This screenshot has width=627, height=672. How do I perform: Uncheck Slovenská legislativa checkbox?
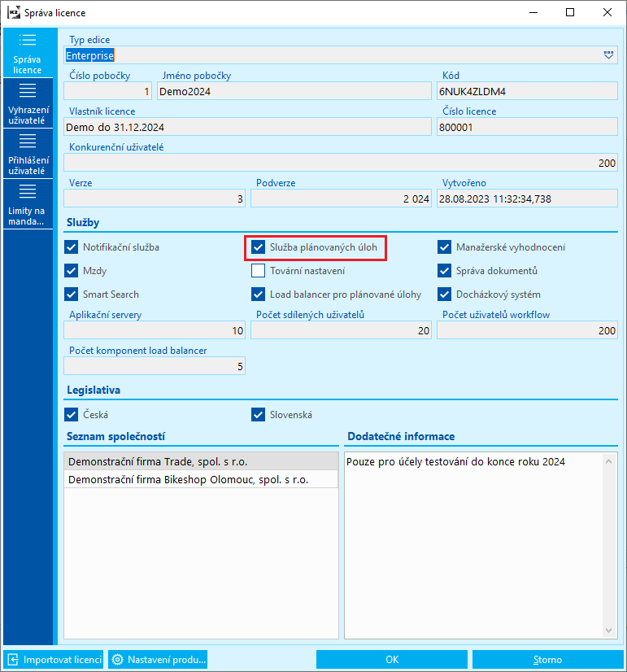click(258, 415)
